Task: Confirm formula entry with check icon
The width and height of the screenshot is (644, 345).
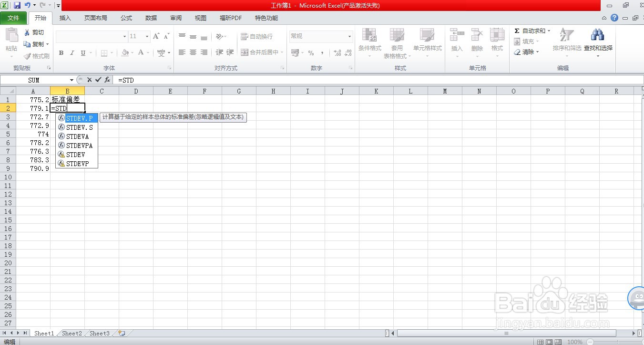Action: pyautogui.click(x=98, y=80)
